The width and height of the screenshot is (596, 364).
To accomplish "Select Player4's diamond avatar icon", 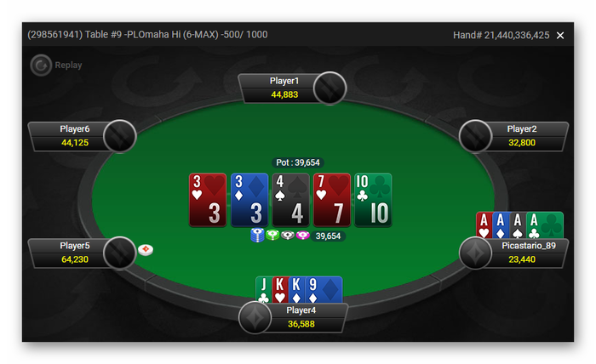I will point(255,318).
